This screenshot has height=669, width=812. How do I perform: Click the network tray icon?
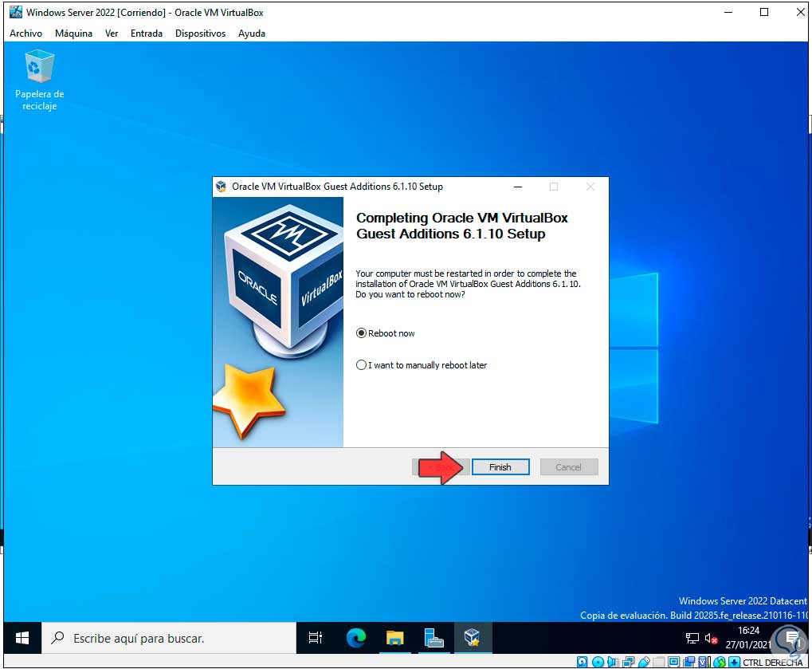(692, 639)
